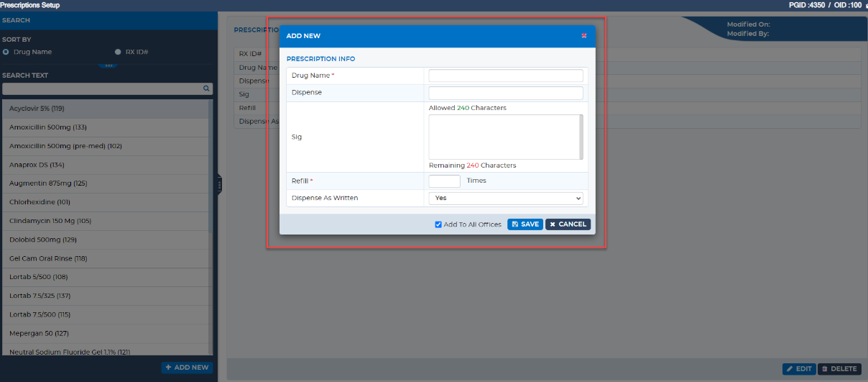Screen dimensions: 868x382
Task: Select the Drug Name sort radio
Action: 6,52
